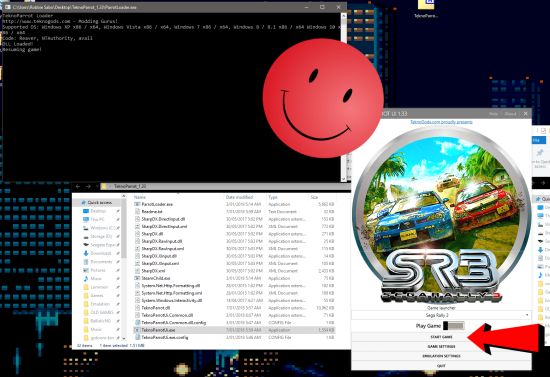This screenshot has width=550, height=377.
Task: Click the SteamChild.exe application icon
Action: point(138,278)
